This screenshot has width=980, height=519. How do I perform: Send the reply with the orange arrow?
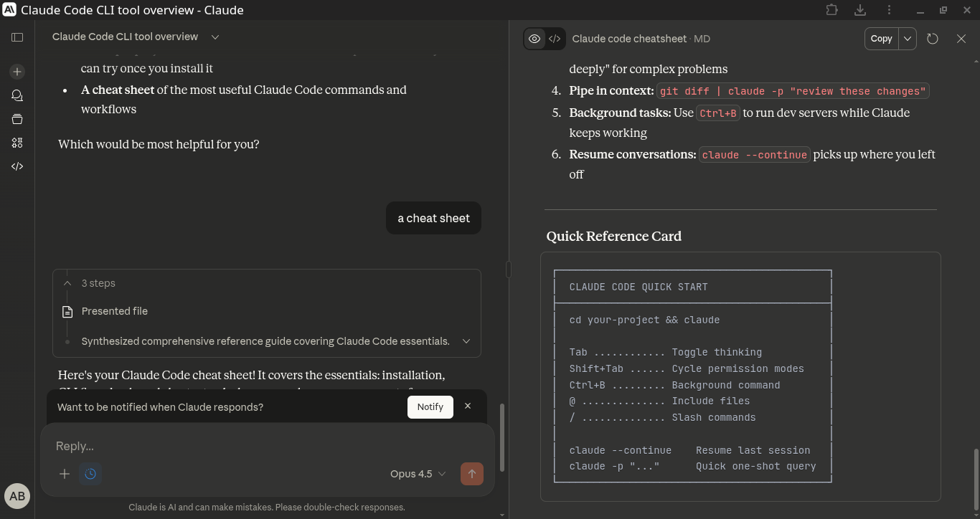(472, 474)
